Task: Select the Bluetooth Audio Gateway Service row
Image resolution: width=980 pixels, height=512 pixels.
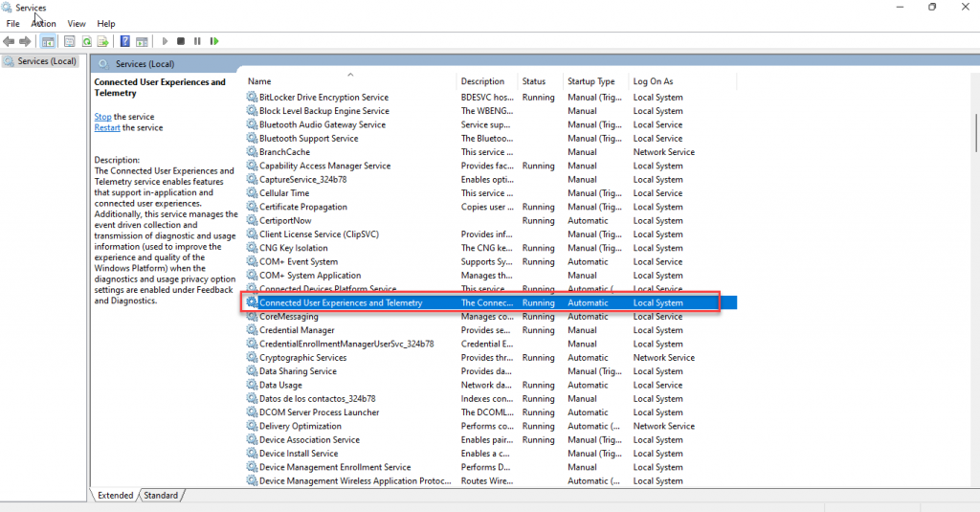Action: point(491,124)
